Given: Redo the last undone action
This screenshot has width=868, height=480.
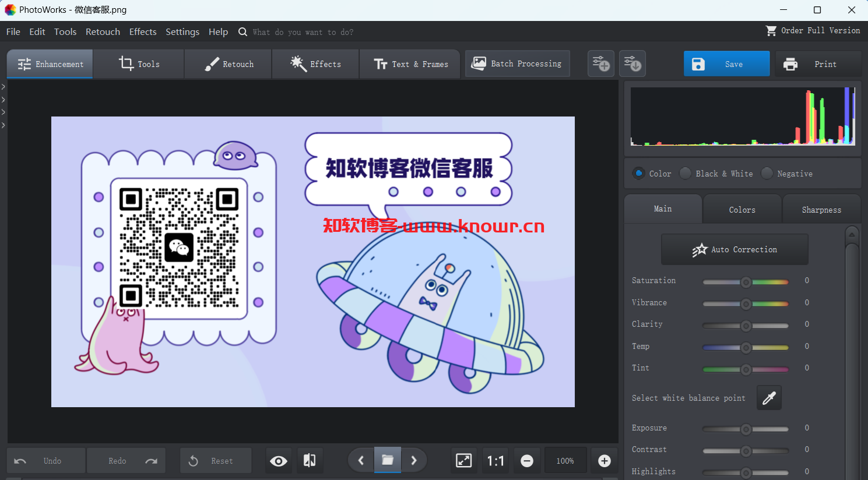Looking at the screenshot, I should 126,461.
